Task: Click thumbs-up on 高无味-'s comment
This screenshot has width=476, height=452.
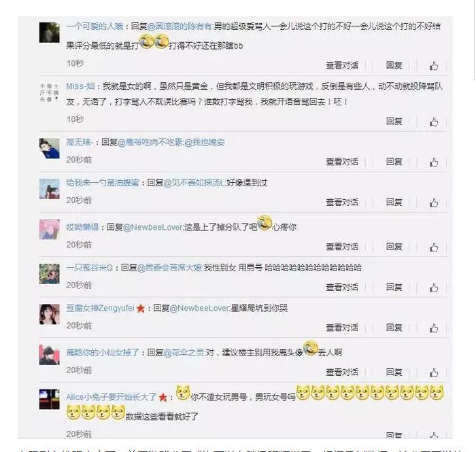Action: tap(434, 162)
